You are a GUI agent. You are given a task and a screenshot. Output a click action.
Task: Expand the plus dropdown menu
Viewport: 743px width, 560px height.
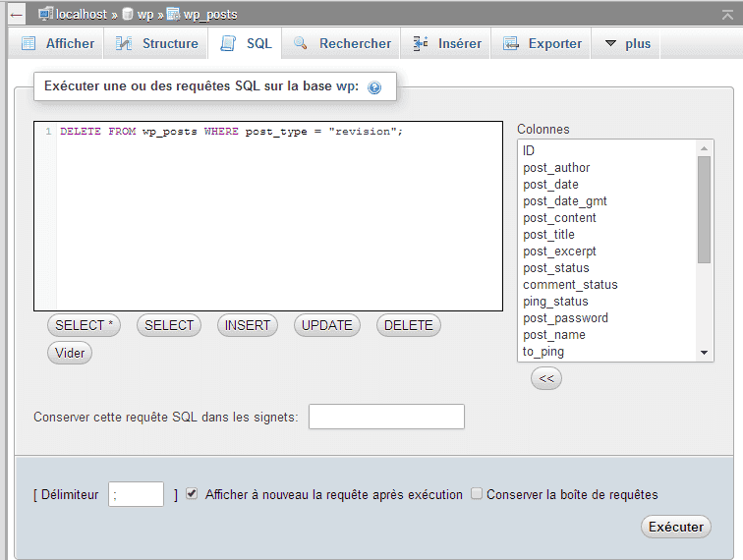(x=627, y=44)
